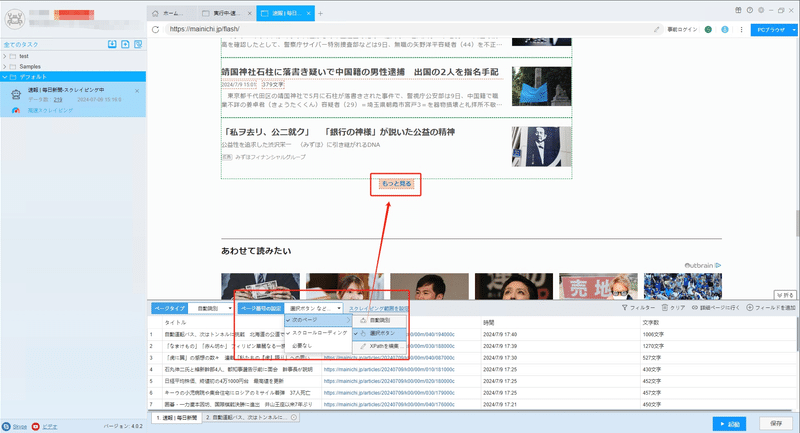This screenshot has width=800, height=433.
Task: Click the フィルター filter icon
Action: point(624,308)
